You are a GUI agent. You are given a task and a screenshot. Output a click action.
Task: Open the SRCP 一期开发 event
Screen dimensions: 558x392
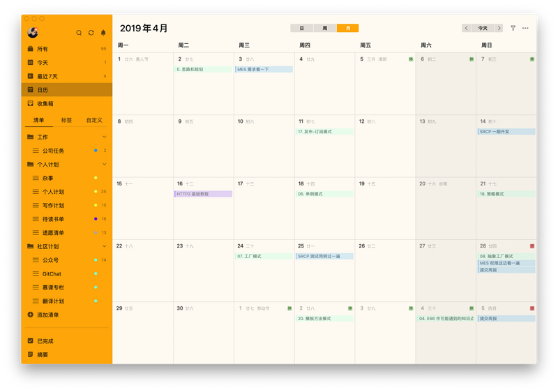tap(506, 132)
